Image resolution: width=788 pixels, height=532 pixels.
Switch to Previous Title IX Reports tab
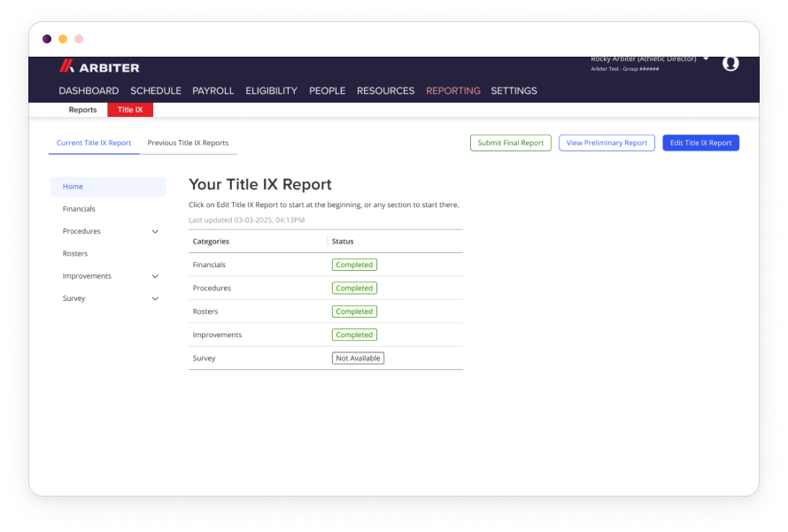click(188, 143)
